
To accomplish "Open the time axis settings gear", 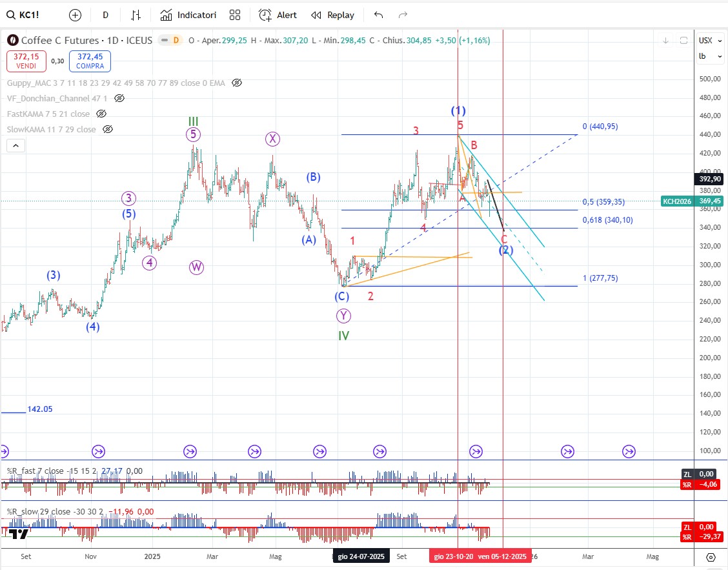I will pos(711,556).
